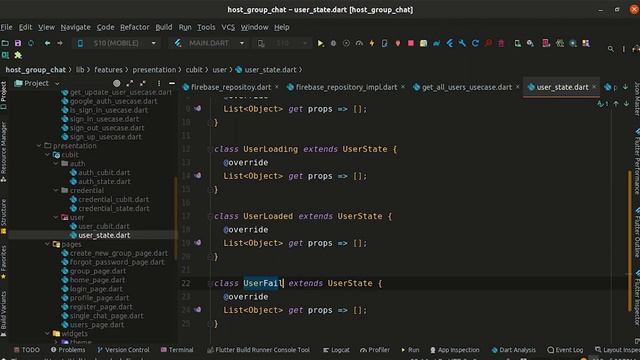Open the Tools menu
This screenshot has height=360, width=640.
click(206, 27)
